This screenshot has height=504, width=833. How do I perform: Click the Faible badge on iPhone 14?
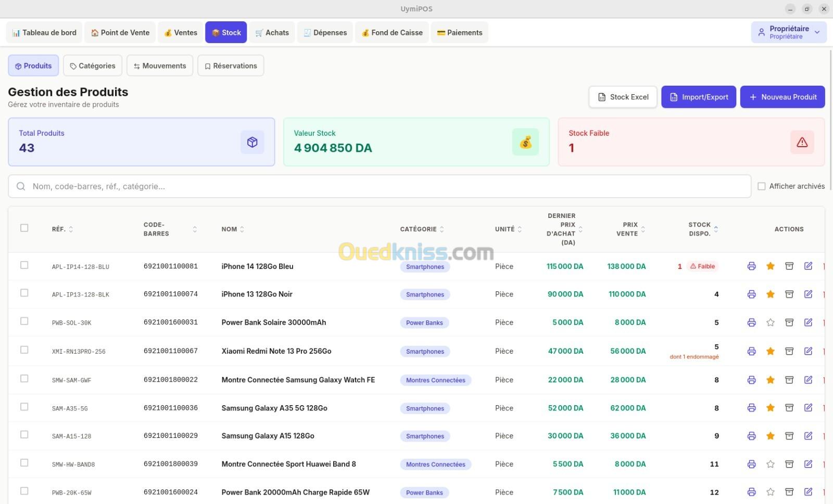pyautogui.click(x=702, y=266)
